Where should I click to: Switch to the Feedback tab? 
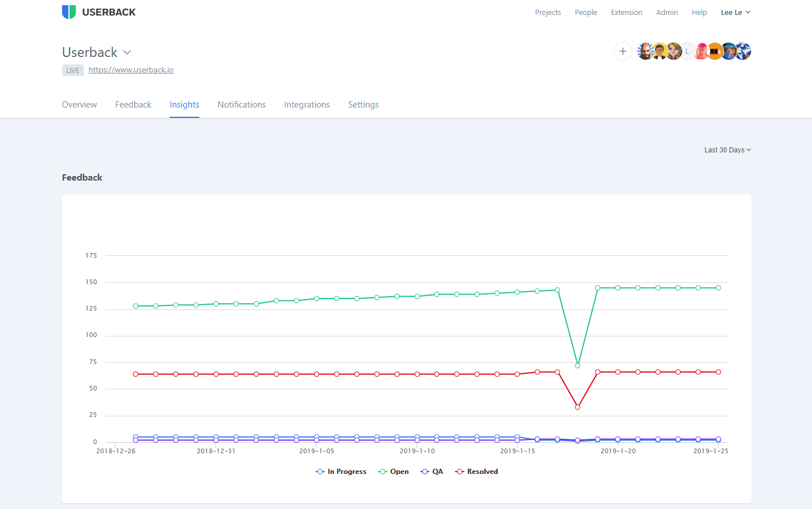[x=133, y=105]
